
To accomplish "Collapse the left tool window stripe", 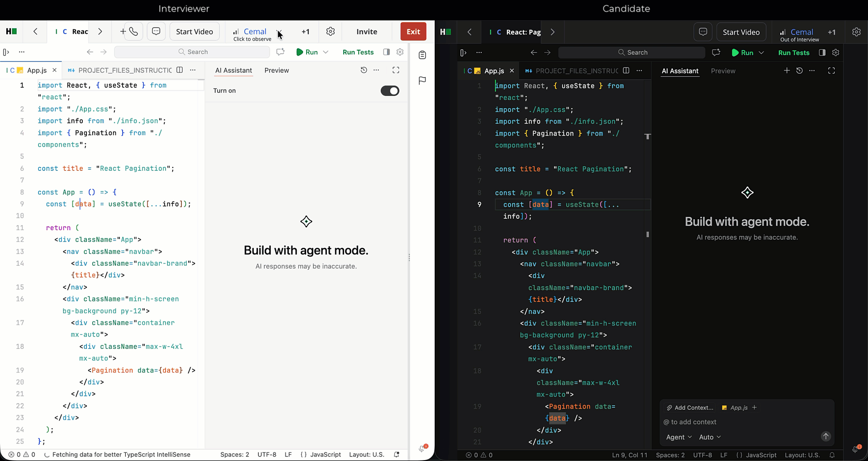I will tap(6, 52).
